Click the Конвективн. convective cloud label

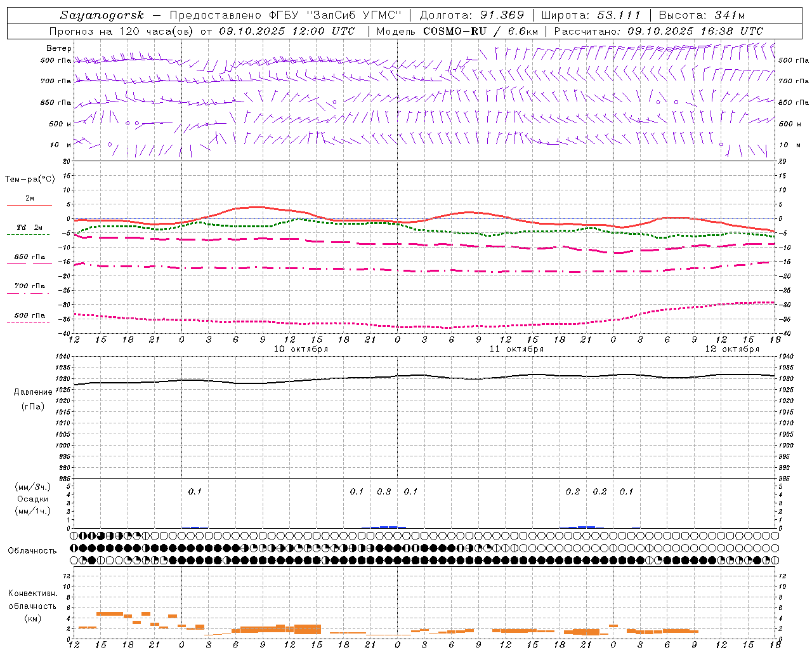click(x=32, y=594)
